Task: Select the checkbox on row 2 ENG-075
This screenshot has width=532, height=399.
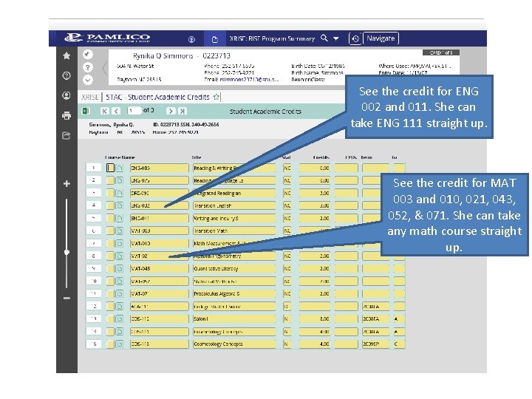Action: click(x=110, y=180)
